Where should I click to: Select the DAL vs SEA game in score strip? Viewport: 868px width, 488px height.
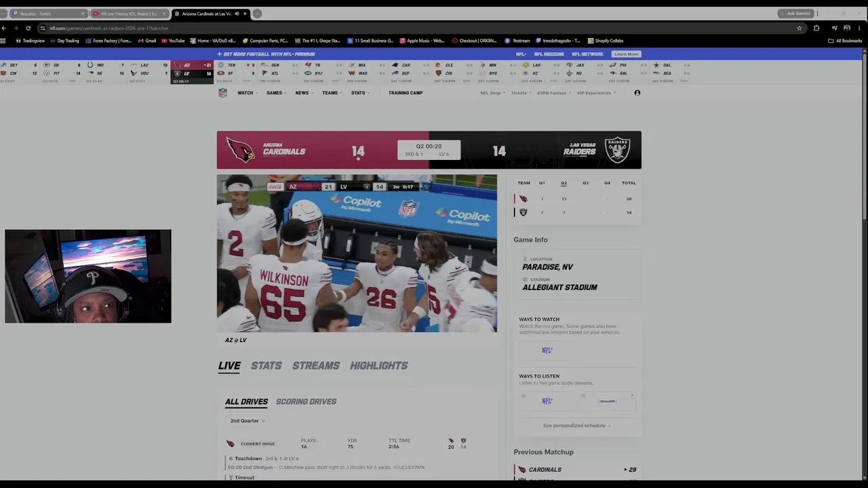(x=670, y=73)
